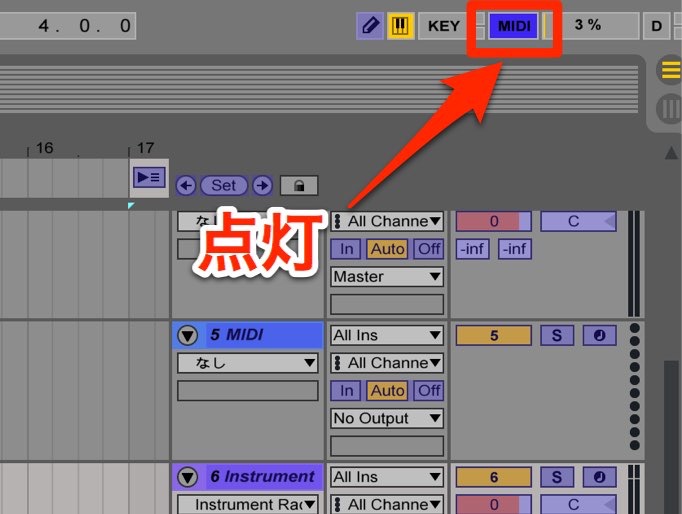Toggle track activator 6
The image size is (682, 514).
pos(494,477)
